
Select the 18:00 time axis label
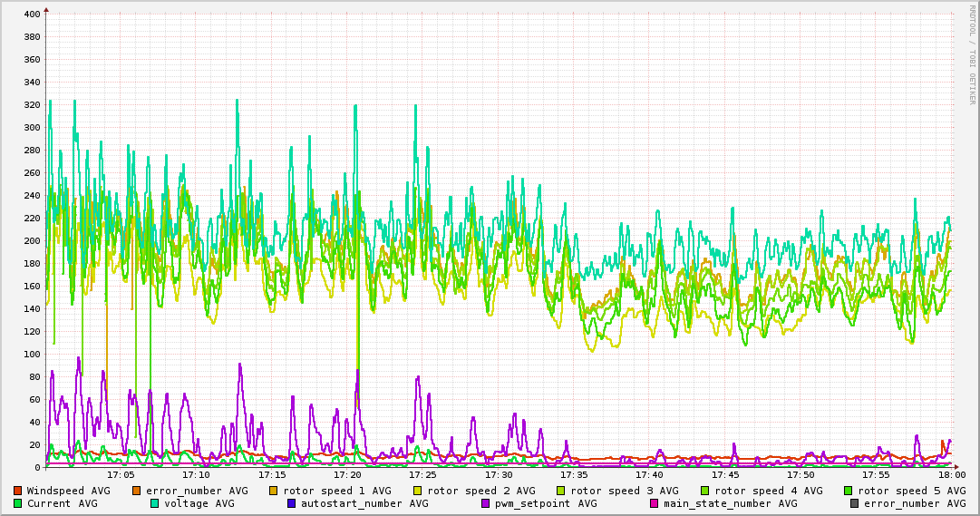point(951,474)
